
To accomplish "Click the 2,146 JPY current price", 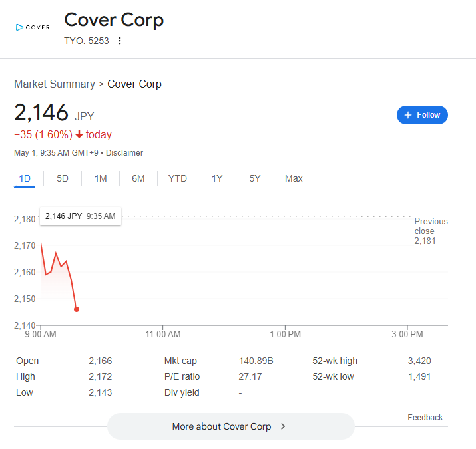I will click(54, 113).
